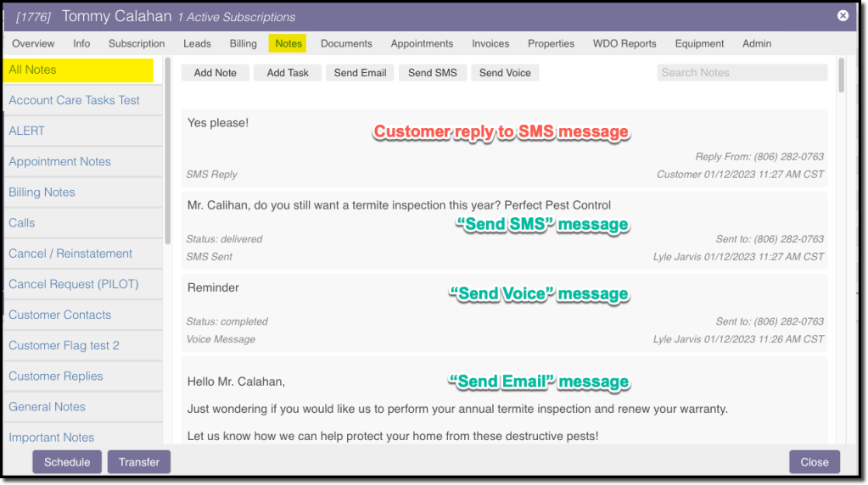Go to the Appointments tab
The width and height of the screenshot is (868, 485).
pyautogui.click(x=422, y=43)
